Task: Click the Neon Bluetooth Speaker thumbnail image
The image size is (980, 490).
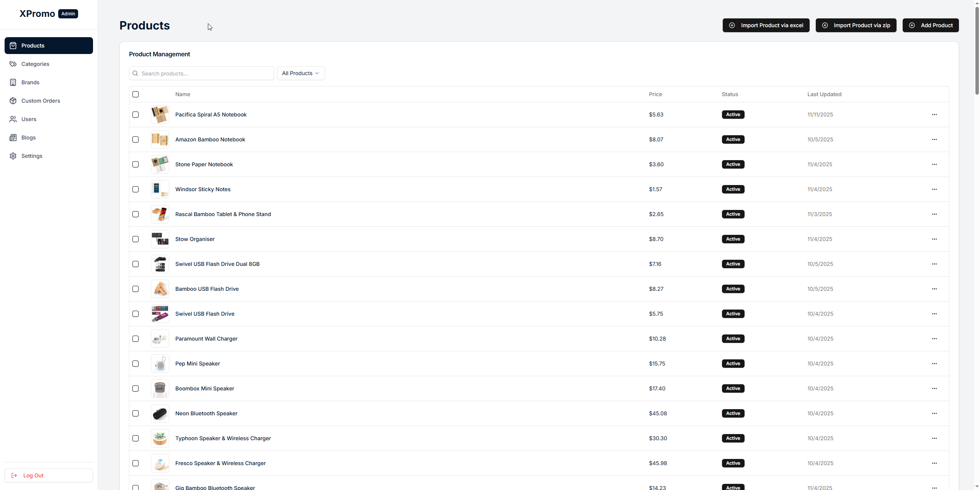Action: coord(160,413)
